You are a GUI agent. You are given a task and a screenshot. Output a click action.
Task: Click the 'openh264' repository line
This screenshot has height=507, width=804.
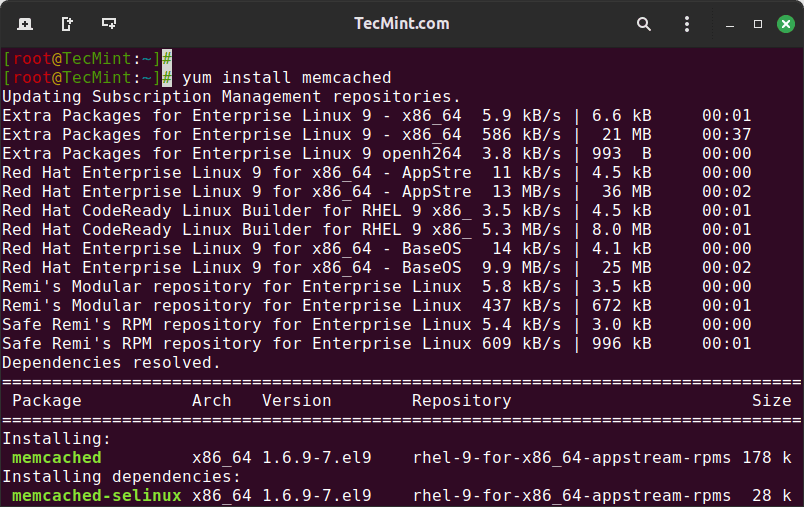[377, 154]
